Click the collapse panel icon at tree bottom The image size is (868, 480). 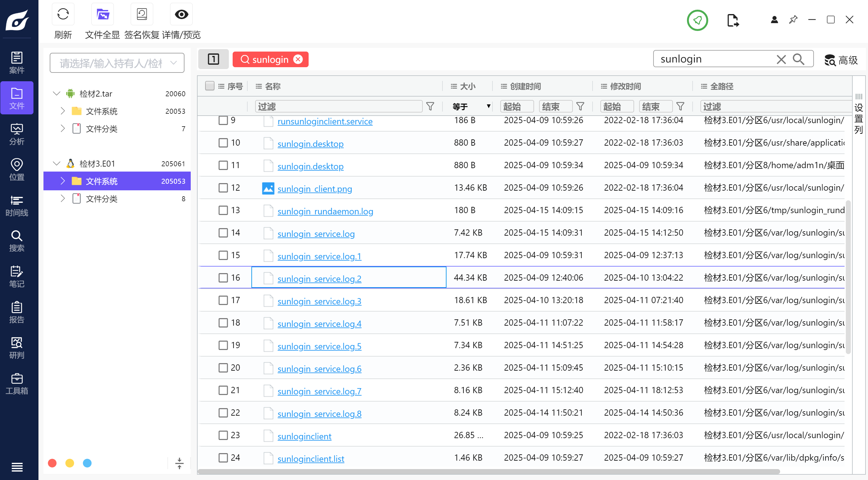click(179, 463)
